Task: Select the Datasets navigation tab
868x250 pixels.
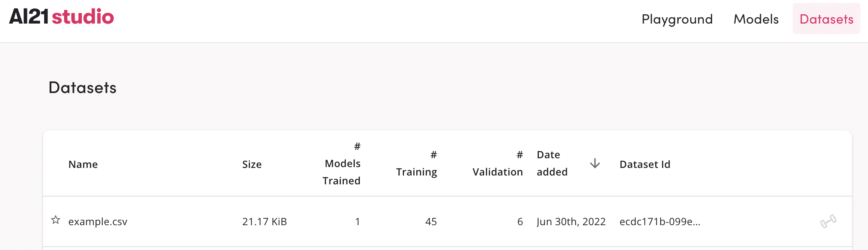Action: click(825, 19)
